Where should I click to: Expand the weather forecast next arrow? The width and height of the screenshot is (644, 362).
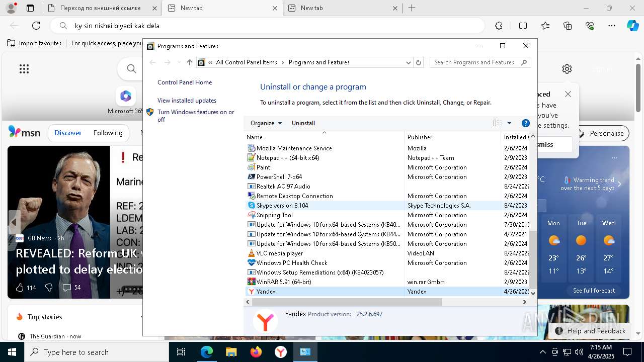coord(619,184)
